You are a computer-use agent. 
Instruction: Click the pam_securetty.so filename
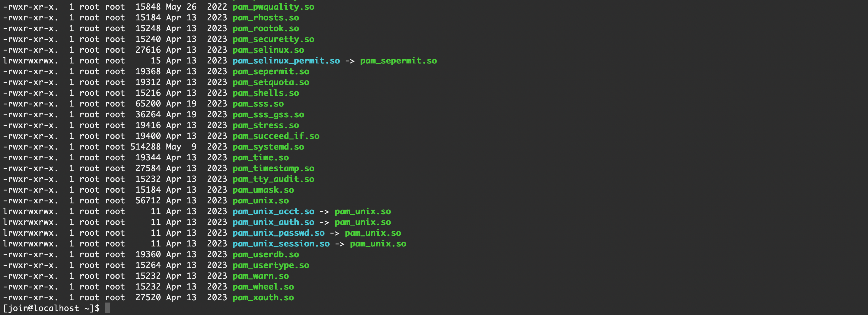coord(273,39)
